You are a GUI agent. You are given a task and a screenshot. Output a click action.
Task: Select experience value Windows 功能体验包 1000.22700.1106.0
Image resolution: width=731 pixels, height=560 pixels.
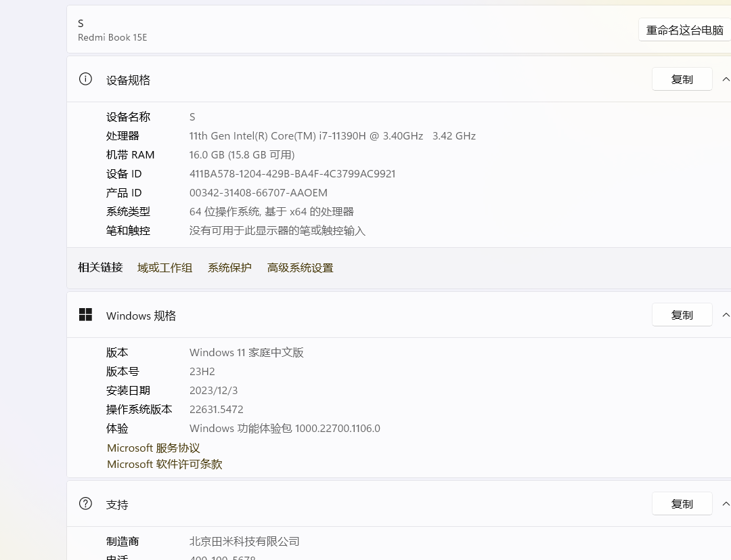click(x=285, y=429)
